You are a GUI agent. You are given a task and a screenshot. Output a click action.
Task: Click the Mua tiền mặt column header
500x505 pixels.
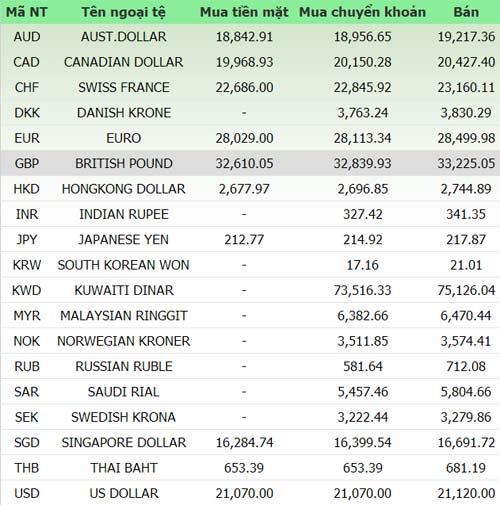[244, 12]
